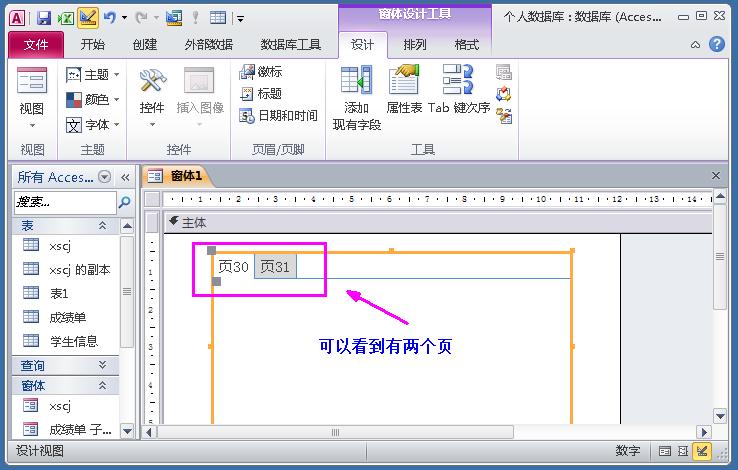The image size is (738, 470).
Task: Click the convert macros to Visual Basic icon
Action: click(x=504, y=116)
